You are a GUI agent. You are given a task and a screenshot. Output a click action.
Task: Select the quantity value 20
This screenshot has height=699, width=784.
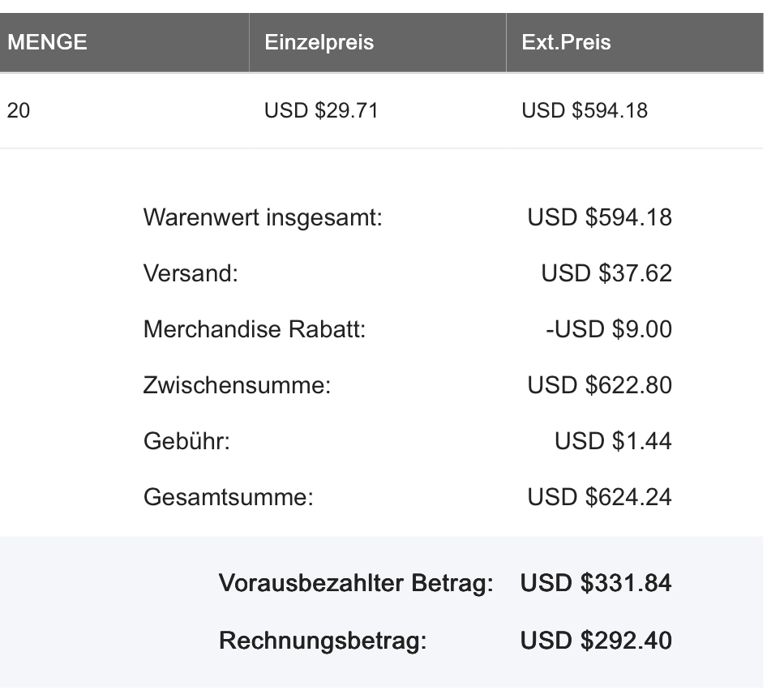click(x=19, y=110)
